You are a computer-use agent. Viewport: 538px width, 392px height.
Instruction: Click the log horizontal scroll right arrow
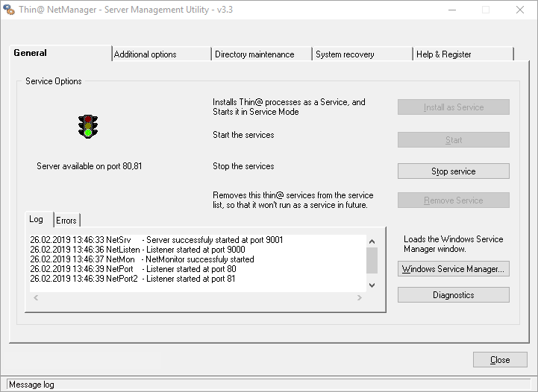360,298
